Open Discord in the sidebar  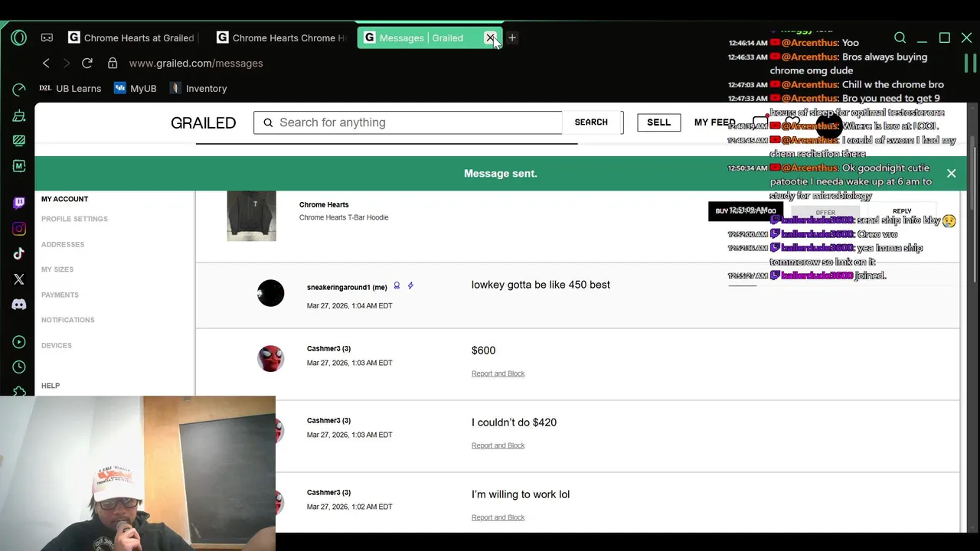click(x=19, y=305)
